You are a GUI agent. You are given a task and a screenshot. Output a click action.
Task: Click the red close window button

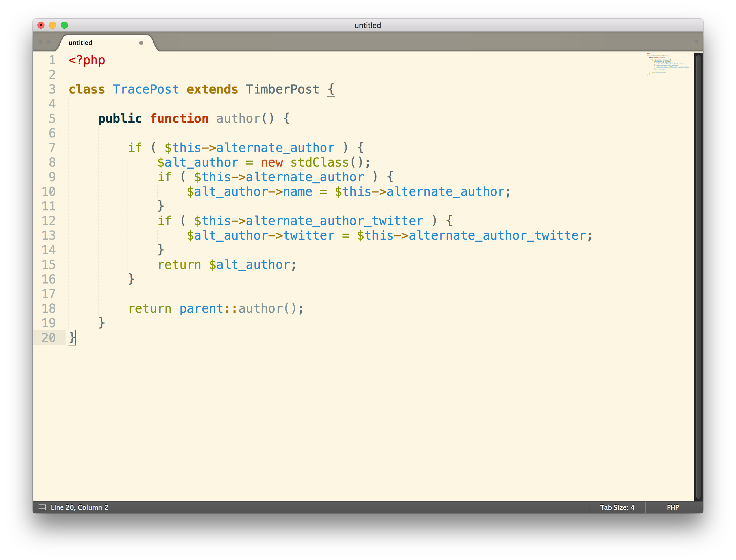click(x=41, y=25)
